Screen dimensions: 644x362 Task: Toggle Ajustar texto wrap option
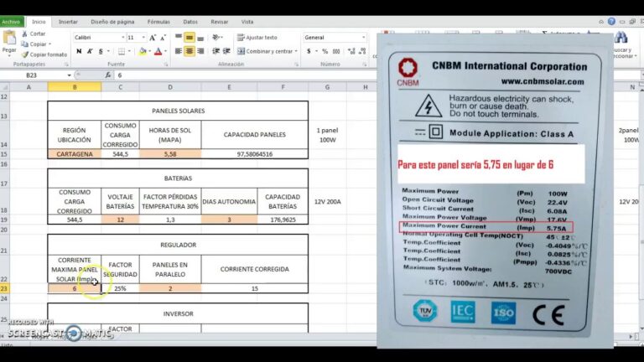[257, 38]
